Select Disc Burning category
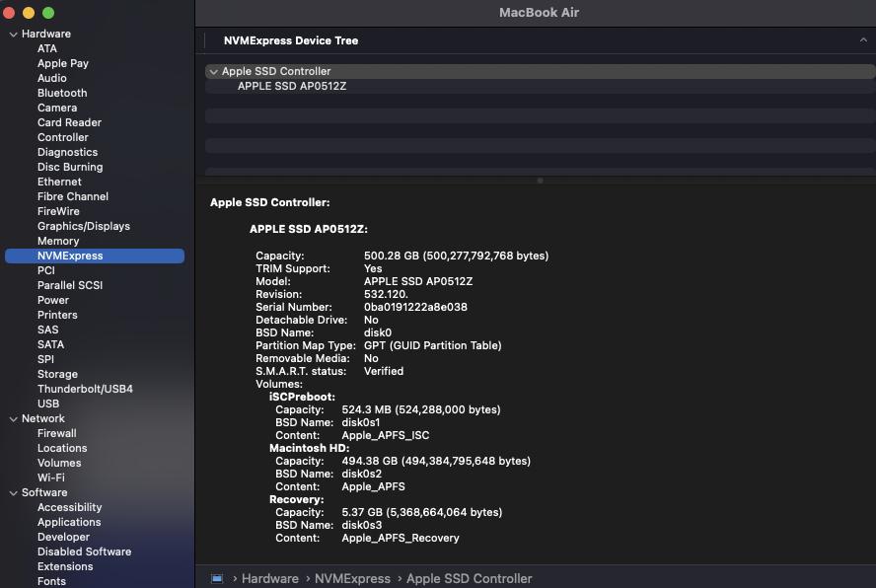876x588 pixels. pyautogui.click(x=70, y=167)
